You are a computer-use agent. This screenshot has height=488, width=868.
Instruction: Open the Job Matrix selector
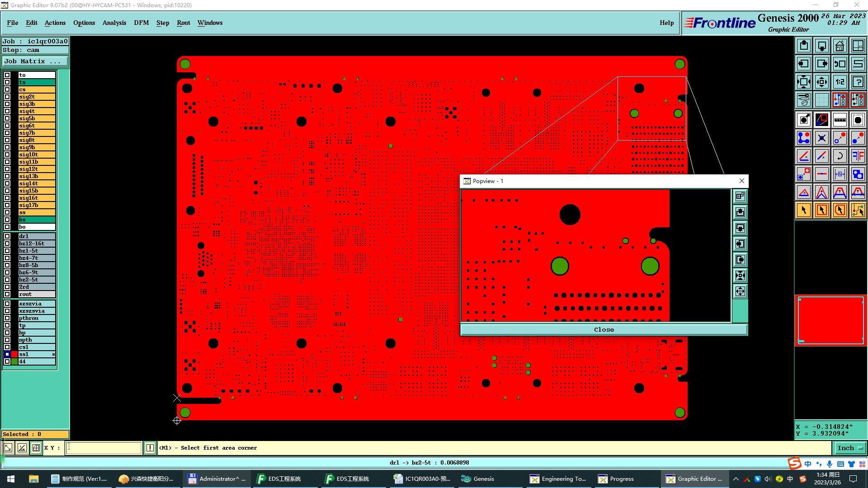click(35, 61)
